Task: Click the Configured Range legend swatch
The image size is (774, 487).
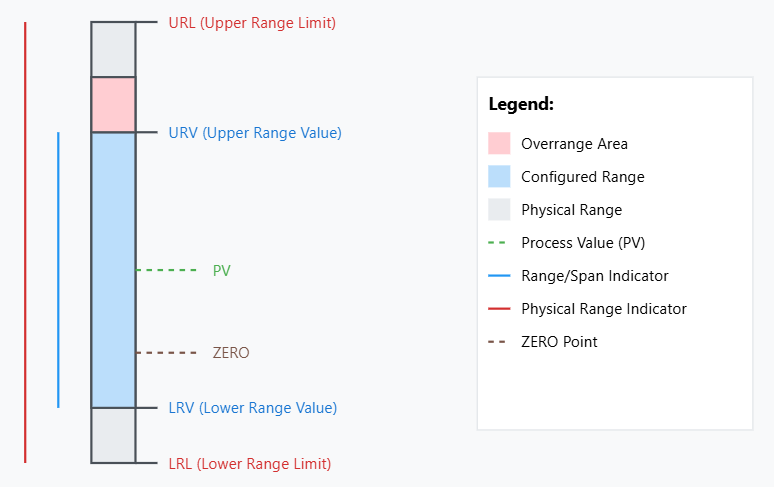Action: [499, 176]
